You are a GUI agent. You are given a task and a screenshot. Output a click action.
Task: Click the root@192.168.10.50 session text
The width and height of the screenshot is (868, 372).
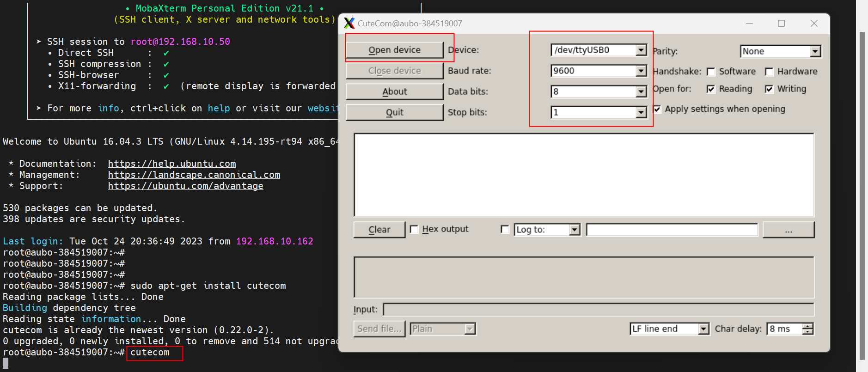tap(180, 42)
